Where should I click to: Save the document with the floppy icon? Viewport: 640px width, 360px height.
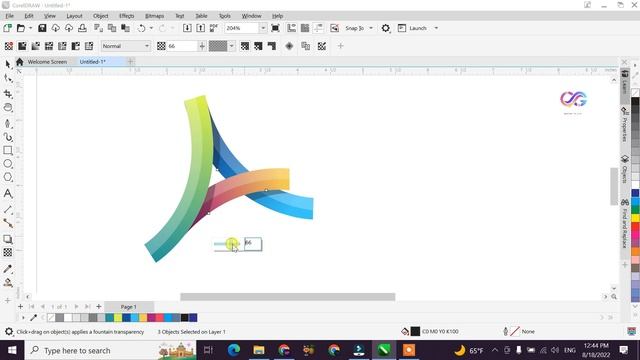tap(42, 28)
